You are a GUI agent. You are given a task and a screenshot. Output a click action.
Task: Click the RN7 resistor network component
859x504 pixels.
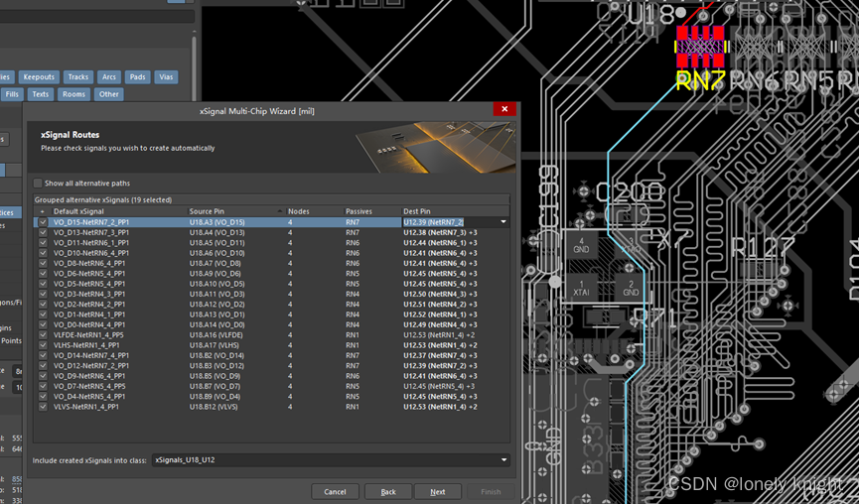(700, 48)
